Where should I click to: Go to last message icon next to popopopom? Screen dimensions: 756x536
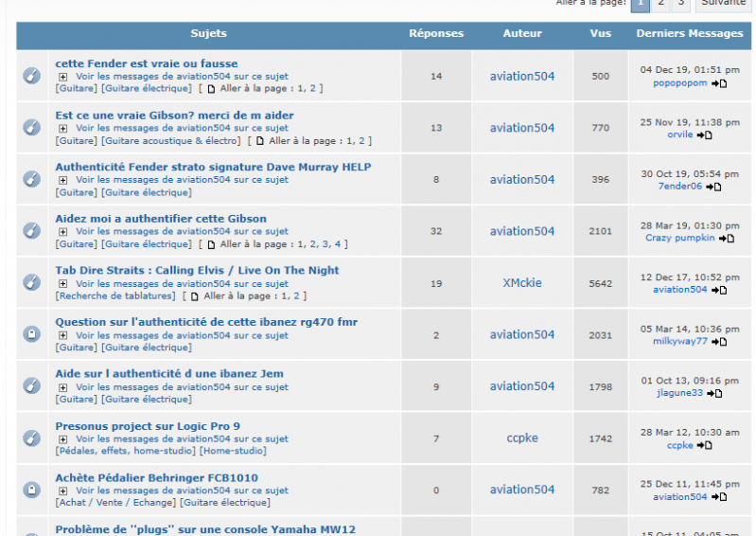[x=719, y=83]
